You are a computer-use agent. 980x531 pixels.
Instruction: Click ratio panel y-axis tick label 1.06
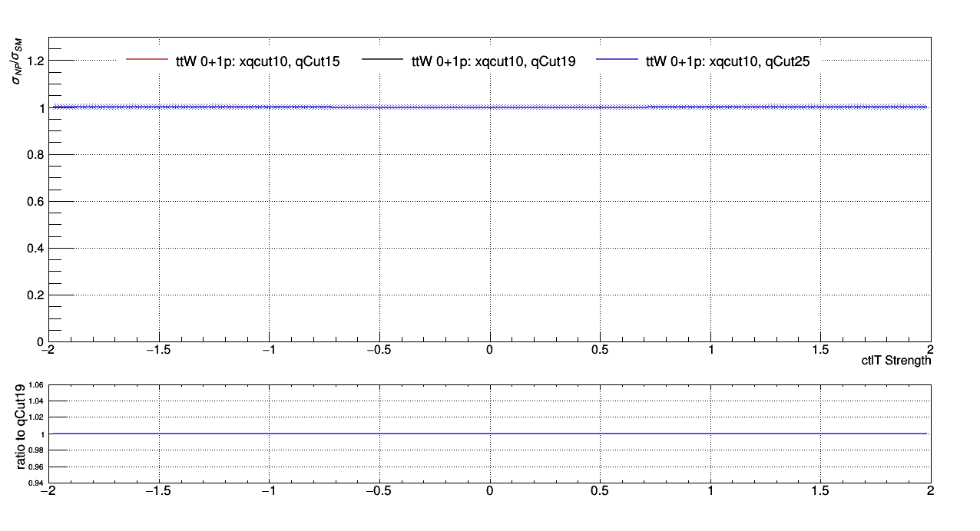[38, 385]
